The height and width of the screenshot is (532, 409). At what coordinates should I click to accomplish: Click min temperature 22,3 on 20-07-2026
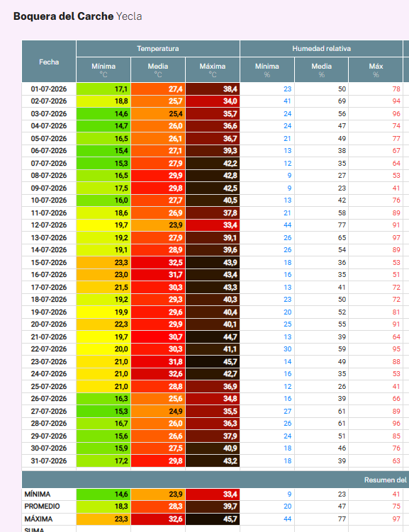[103, 324]
